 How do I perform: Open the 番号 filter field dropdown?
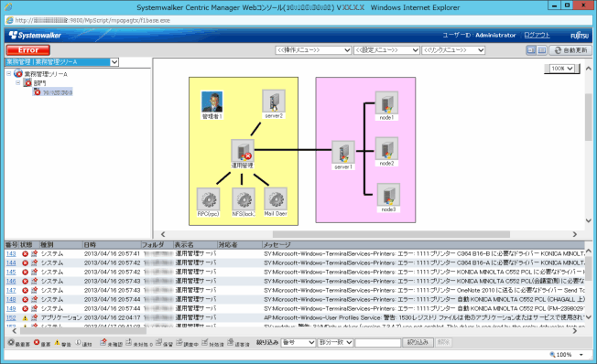[x=298, y=343]
